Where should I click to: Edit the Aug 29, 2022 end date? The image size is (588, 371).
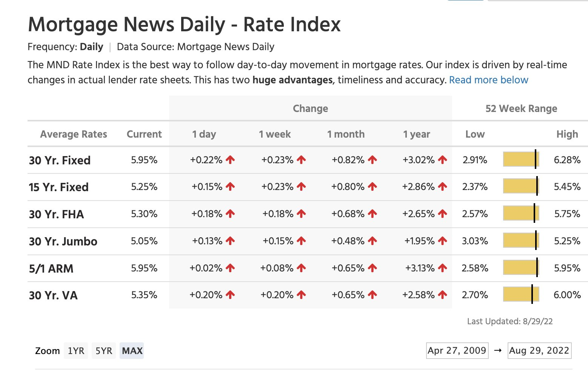[x=539, y=350]
